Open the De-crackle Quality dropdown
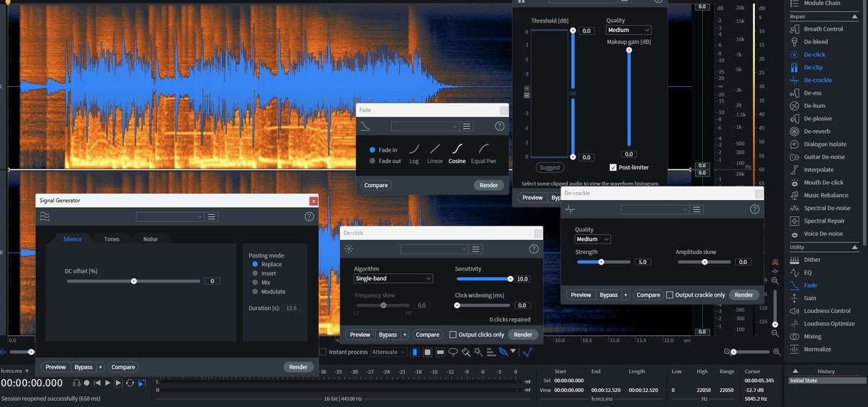 point(593,239)
